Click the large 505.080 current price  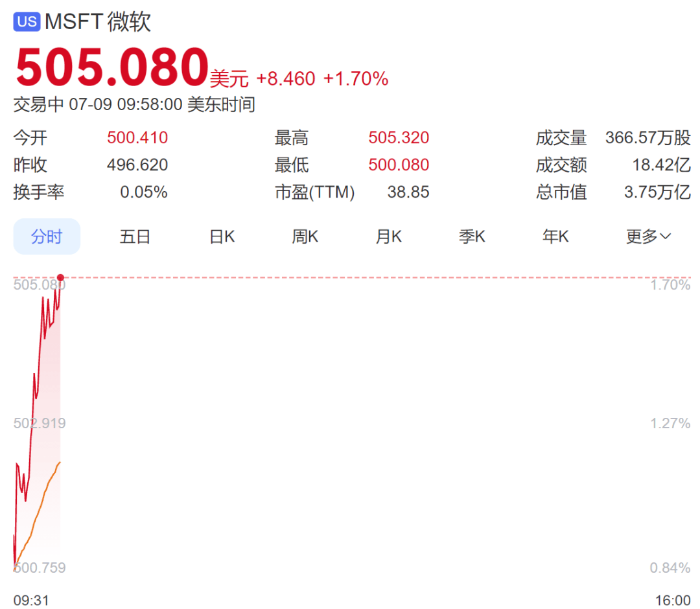point(111,68)
